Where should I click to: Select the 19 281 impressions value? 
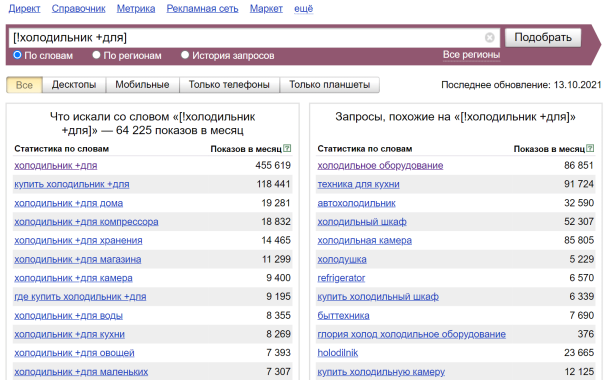(276, 203)
